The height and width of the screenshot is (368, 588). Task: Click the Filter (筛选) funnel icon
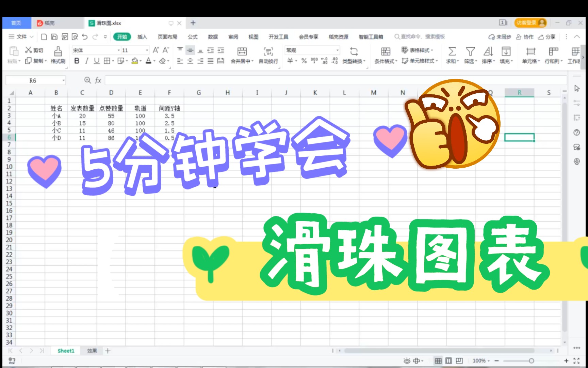470,51
